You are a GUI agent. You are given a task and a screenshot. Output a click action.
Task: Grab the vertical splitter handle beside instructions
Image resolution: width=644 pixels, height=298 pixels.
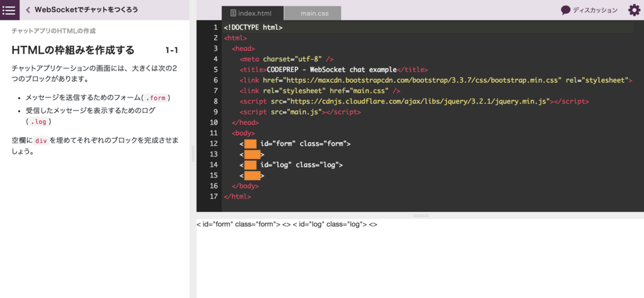tap(193, 154)
